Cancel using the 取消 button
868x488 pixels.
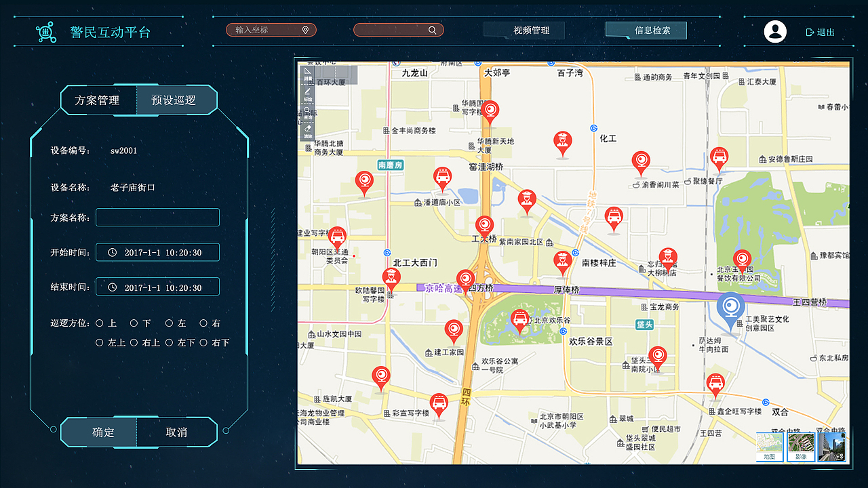176,432
